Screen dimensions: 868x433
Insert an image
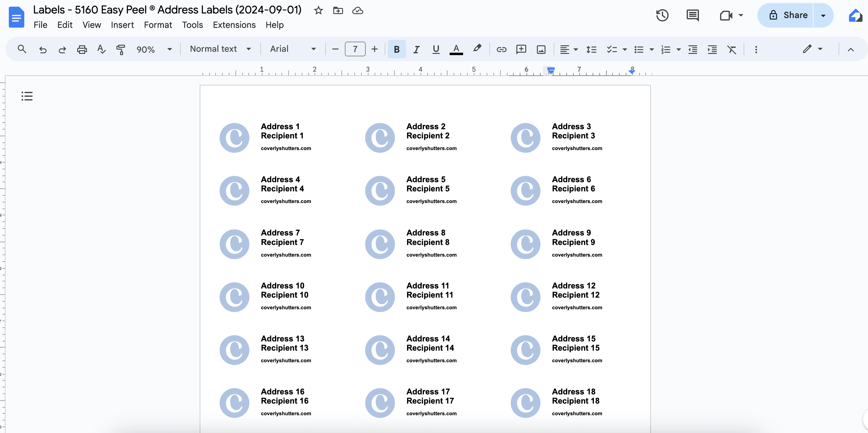click(x=541, y=50)
